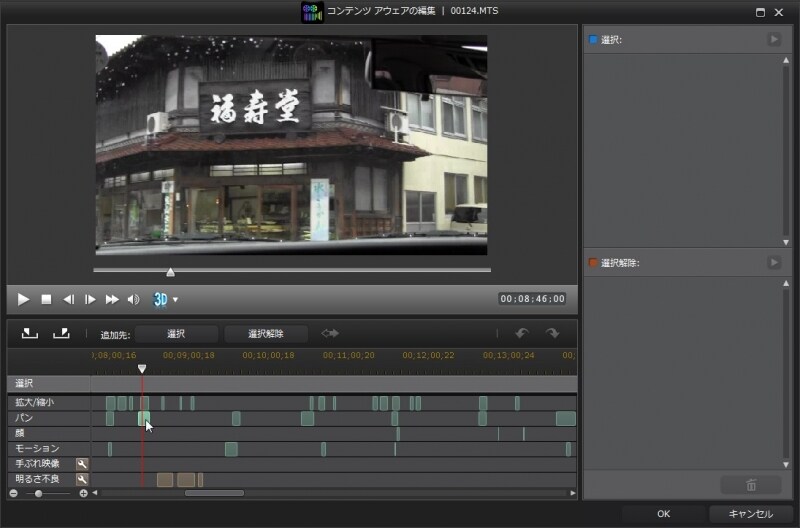Image resolution: width=800 pixels, height=528 pixels.
Task: Step back one frame
Action: (x=69, y=299)
